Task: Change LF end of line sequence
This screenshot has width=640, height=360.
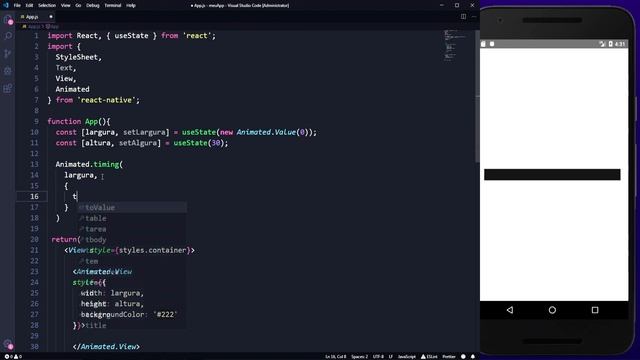Action: pyautogui.click(x=391, y=356)
